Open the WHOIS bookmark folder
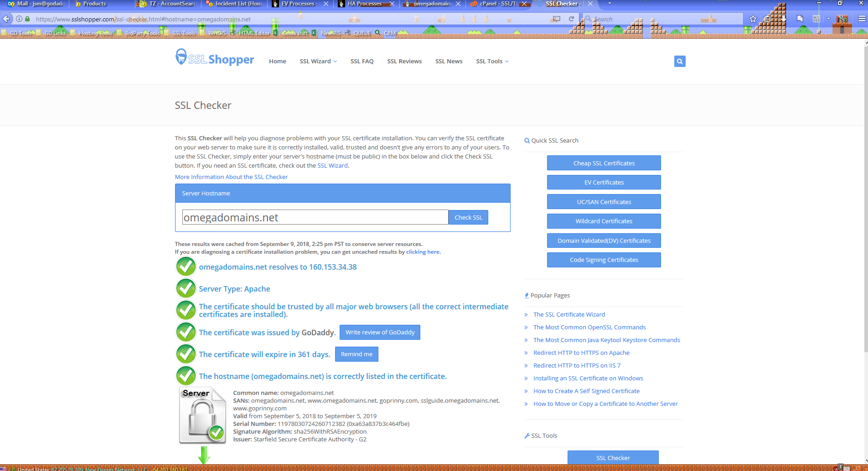868x471 pixels. tap(213, 33)
